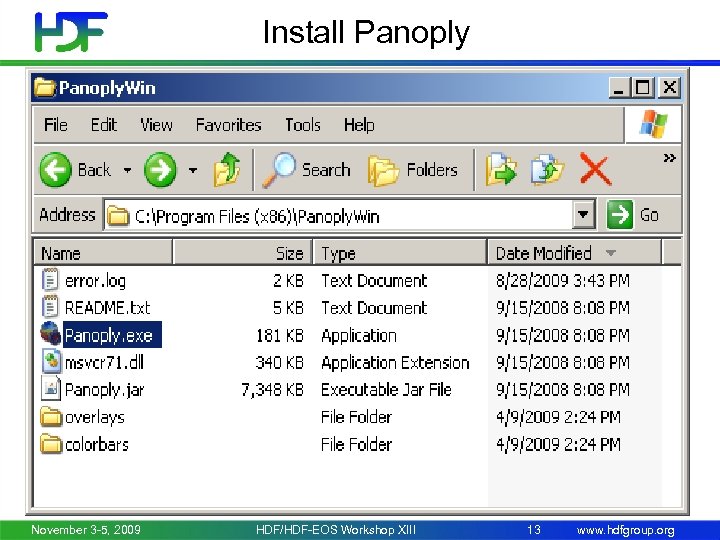The image size is (720, 540).
Task: Click the 7,348 KB size value
Action: [x=273, y=390]
